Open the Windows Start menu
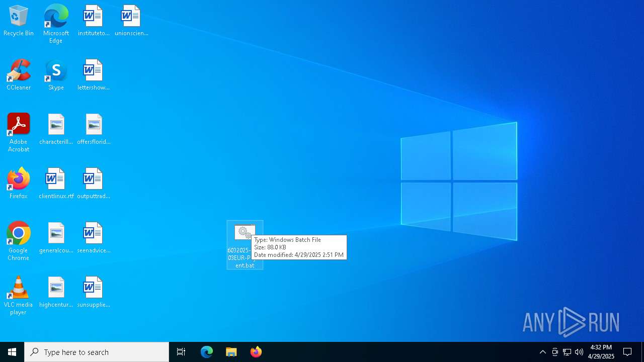 [x=12, y=352]
